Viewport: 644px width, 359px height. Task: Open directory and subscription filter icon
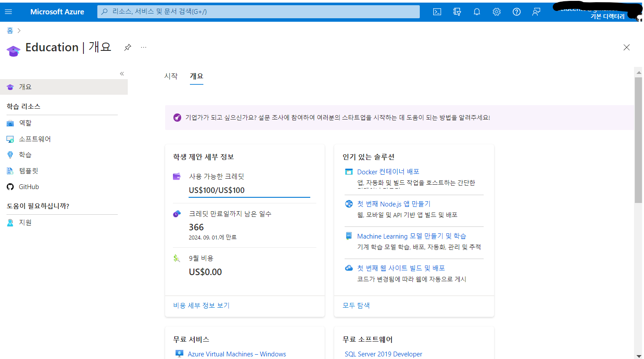tap(457, 12)
